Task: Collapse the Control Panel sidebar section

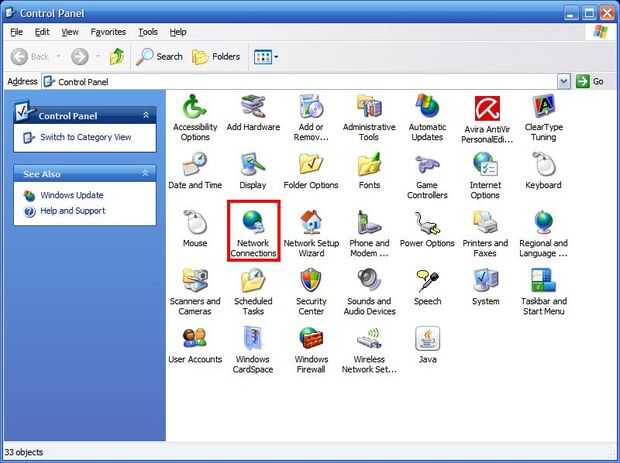Action: [146, 115]
